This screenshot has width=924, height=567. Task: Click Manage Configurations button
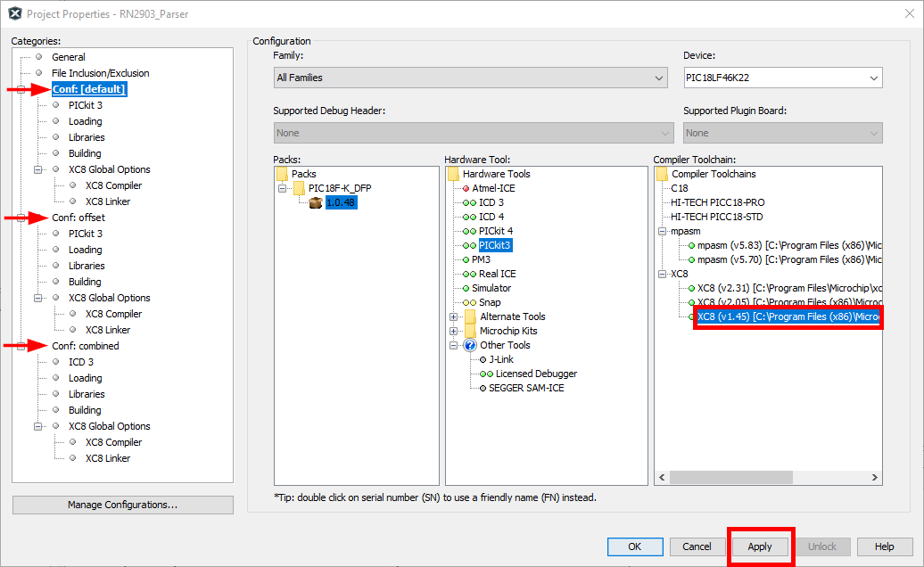122,505
